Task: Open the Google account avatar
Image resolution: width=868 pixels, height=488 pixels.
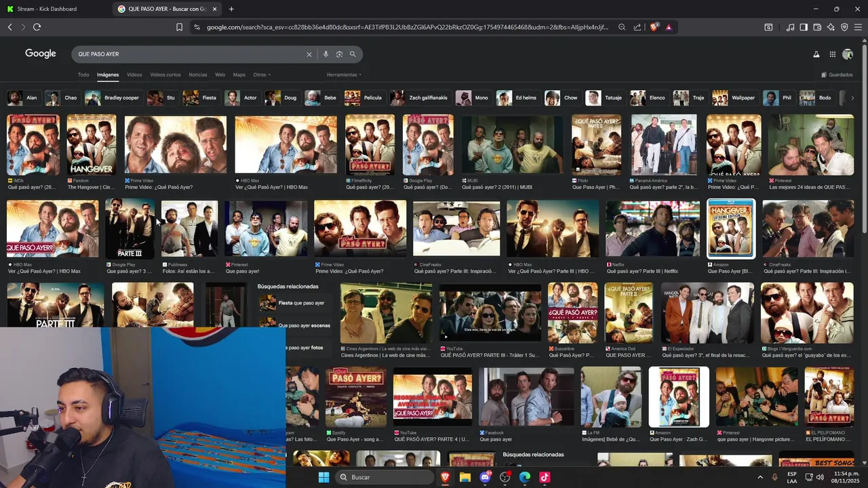Action: point(848,54)
